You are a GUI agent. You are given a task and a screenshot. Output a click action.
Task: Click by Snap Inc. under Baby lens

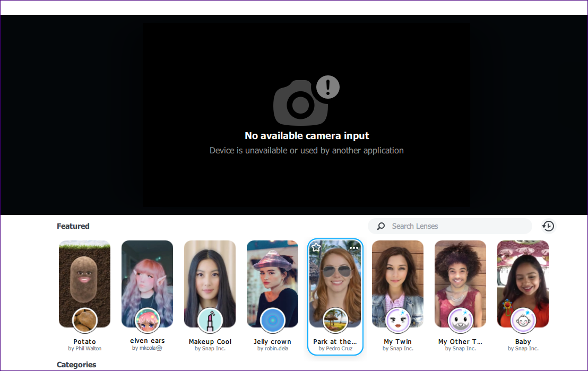tap(523, 349)
